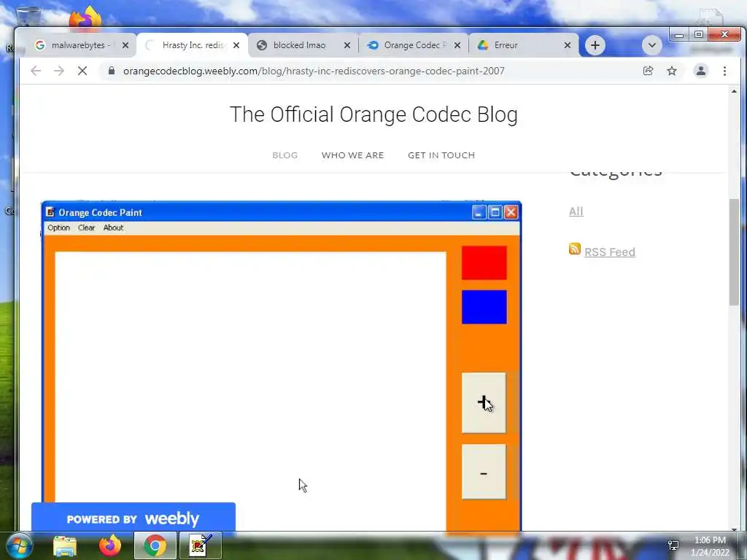The image size is (747, 560).
Task: Open Option menu in Orange Codec Paint
Action: click(58, 227)
